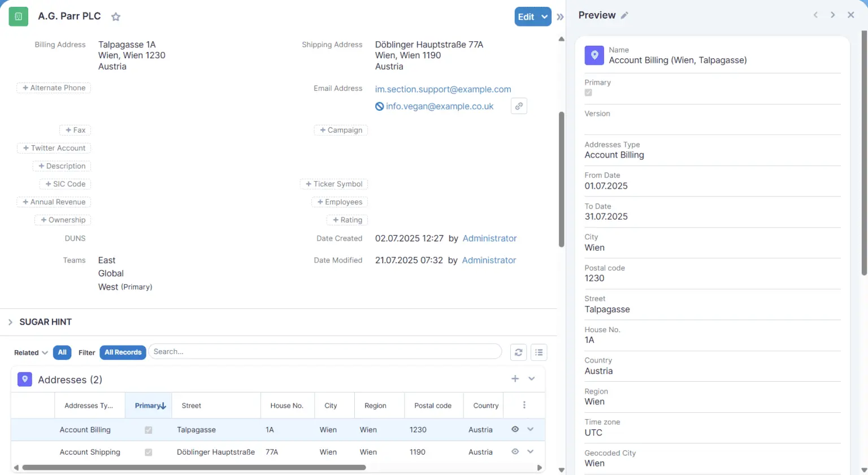Expand the SUGAR HINT section
Screen dimensions: 868x475
[10, 322]
